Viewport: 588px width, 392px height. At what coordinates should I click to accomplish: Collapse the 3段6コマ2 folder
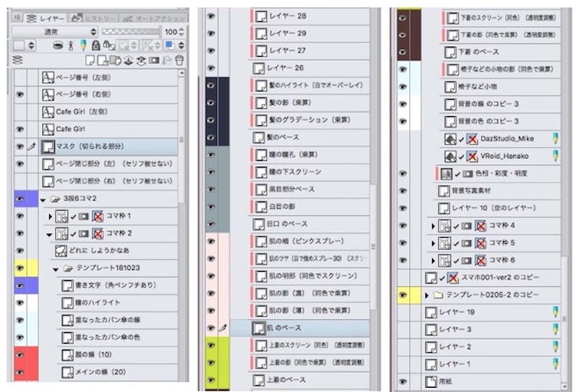(42, 199)
